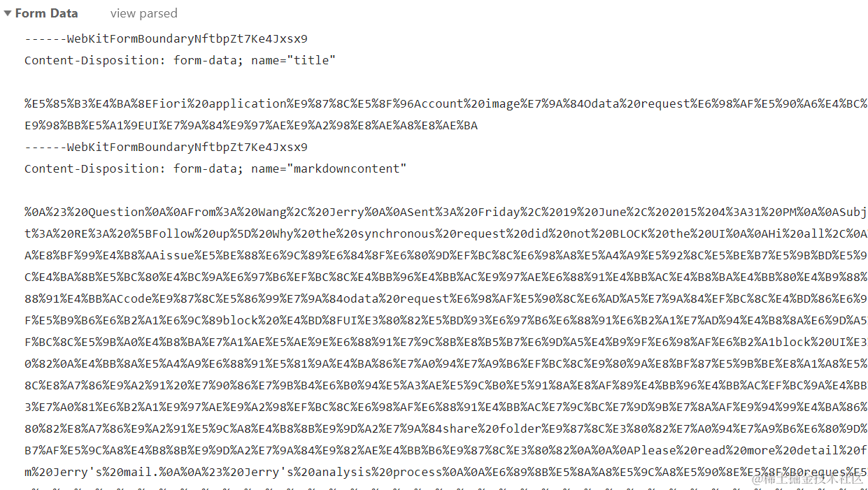Click the first WebKitFormBoundary line
The height and width of the screenshot is (490, 868).
166,38
